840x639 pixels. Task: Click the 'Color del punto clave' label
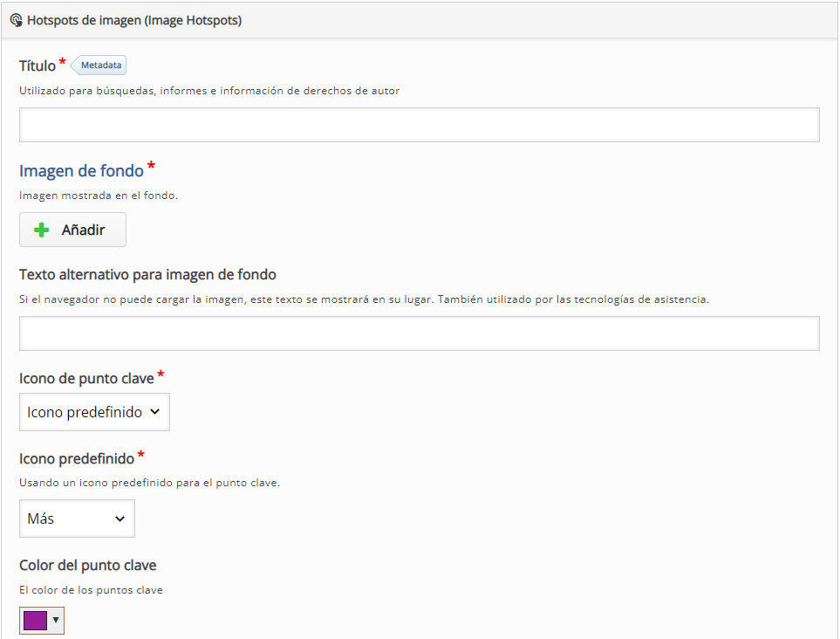click(x=88, y=565)
